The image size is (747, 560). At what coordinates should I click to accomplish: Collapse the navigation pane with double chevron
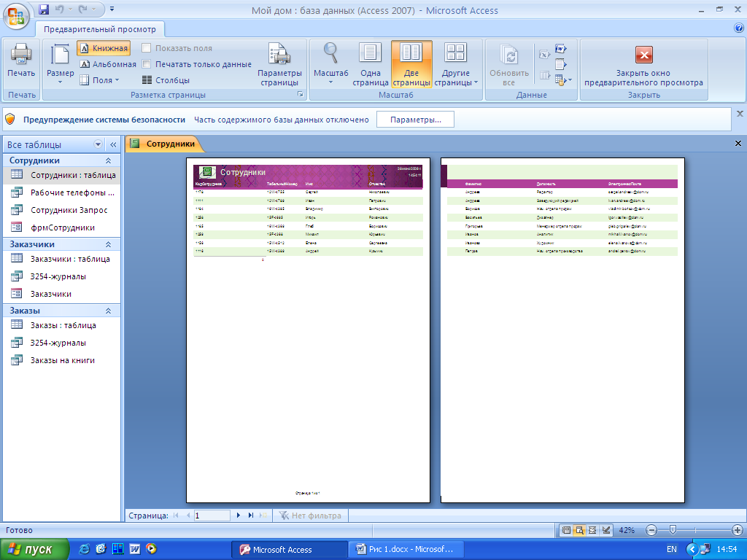[x=113, y=144]
